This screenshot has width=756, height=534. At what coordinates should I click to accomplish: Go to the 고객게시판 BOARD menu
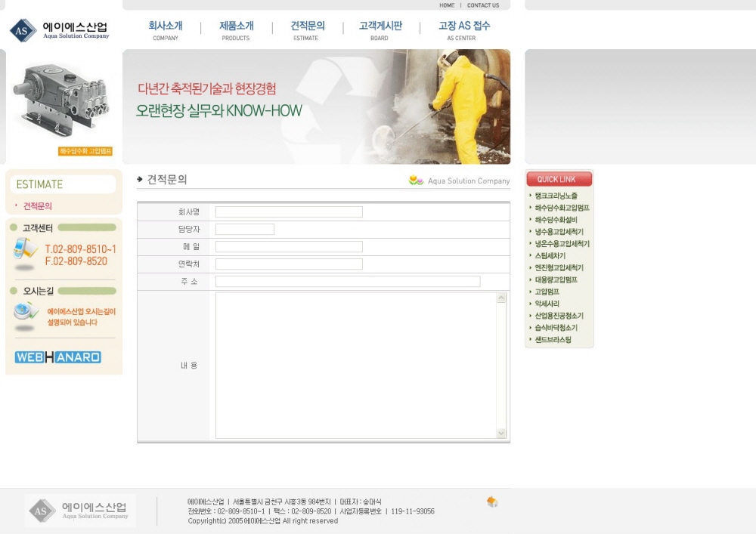380,30
